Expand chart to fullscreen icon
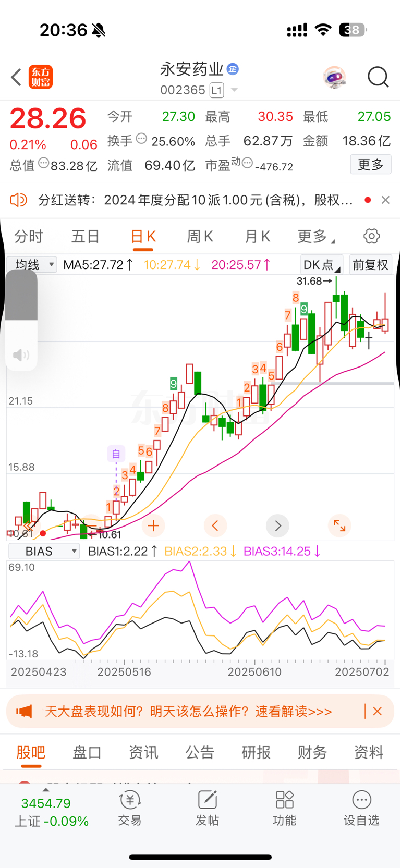Image resolution: width=401 pixels, height=868 pixels. point(339,526)
